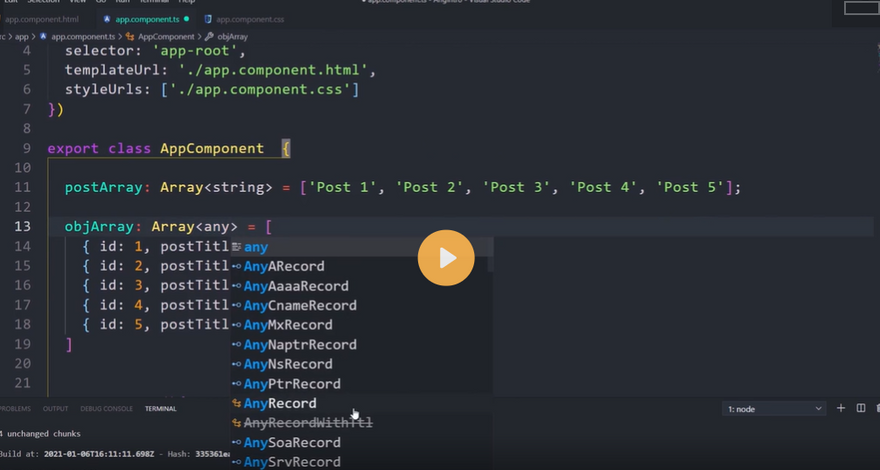Click the interface icon beside AnyNaptrRecord

[x=237, y=345]
